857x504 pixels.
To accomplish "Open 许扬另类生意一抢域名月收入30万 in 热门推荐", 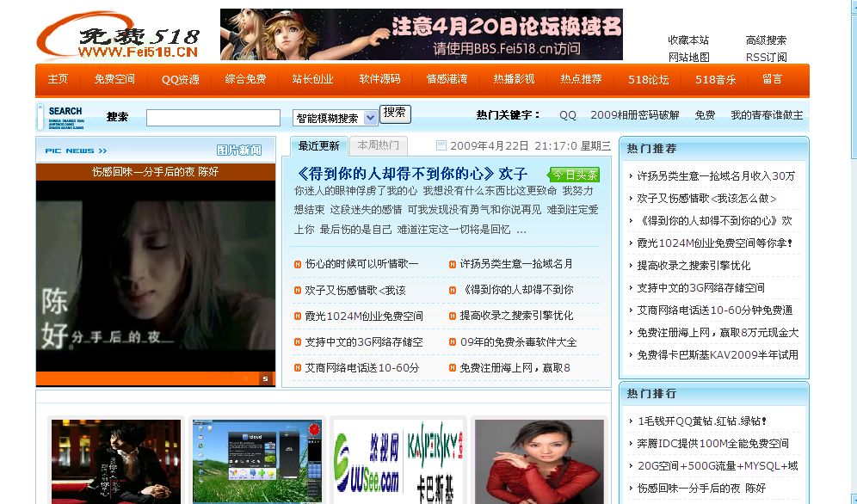I will [x=716, y=175].
